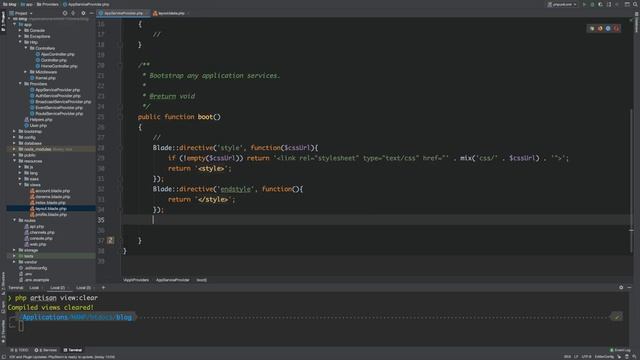Click the Debug bug icon in toolbar
The height and width of the screenshot is (360, 640).
point(592,4)
